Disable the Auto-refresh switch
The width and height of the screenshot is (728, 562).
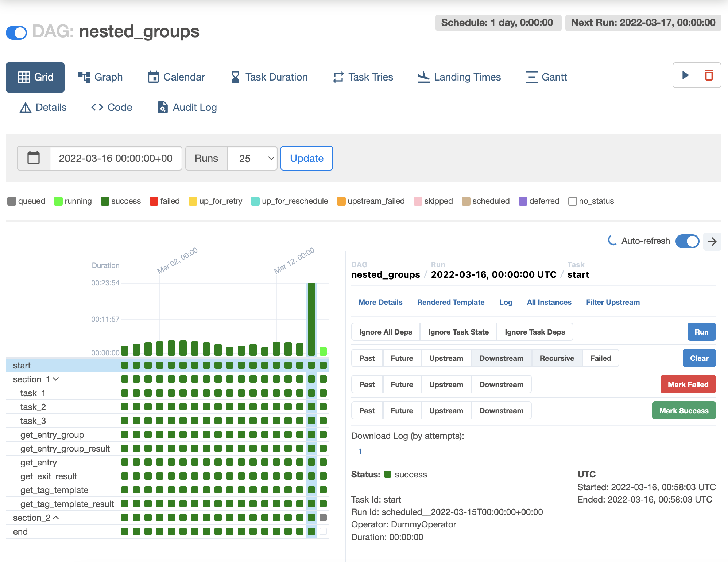tap(687, 241)
